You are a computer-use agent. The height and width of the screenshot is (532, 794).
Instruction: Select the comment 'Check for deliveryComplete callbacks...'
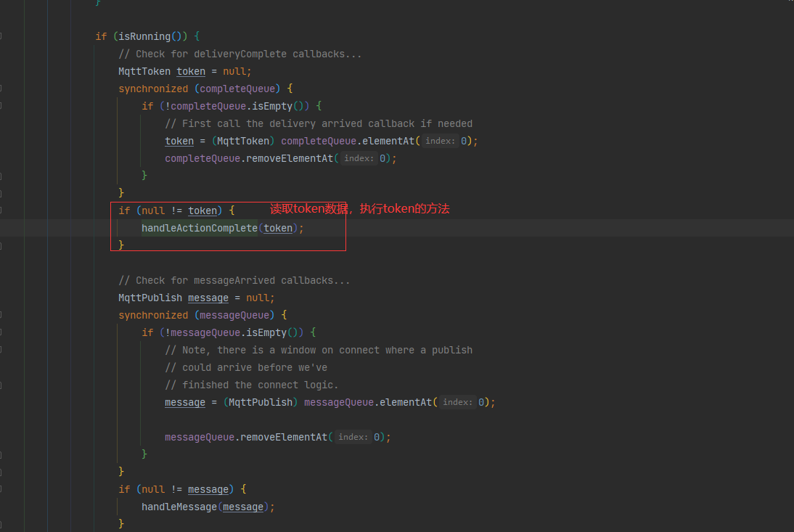[240, 54]
